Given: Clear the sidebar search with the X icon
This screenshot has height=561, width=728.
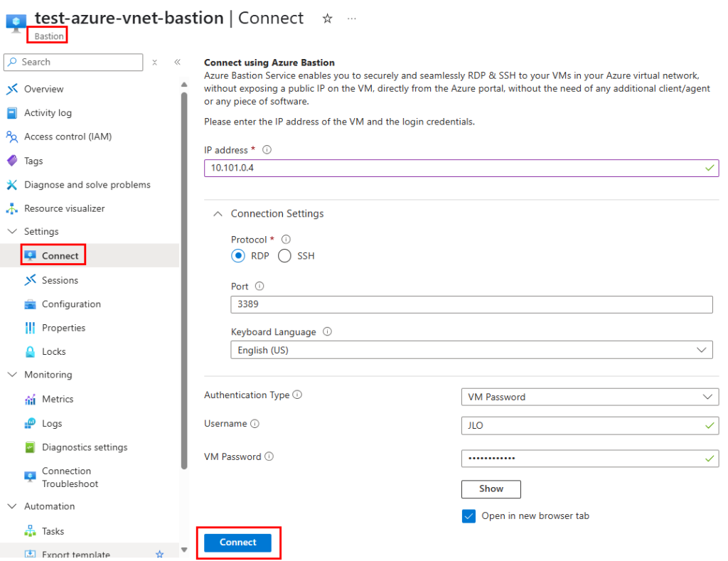Looking at the screenshot, I should pos(154,63).
